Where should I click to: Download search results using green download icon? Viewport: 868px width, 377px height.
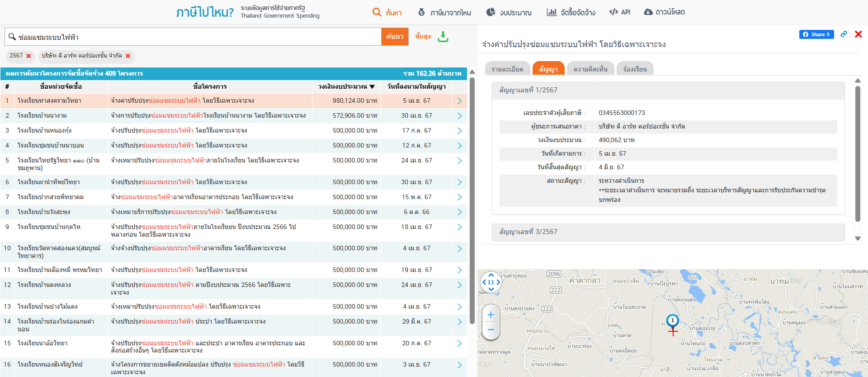443,37
